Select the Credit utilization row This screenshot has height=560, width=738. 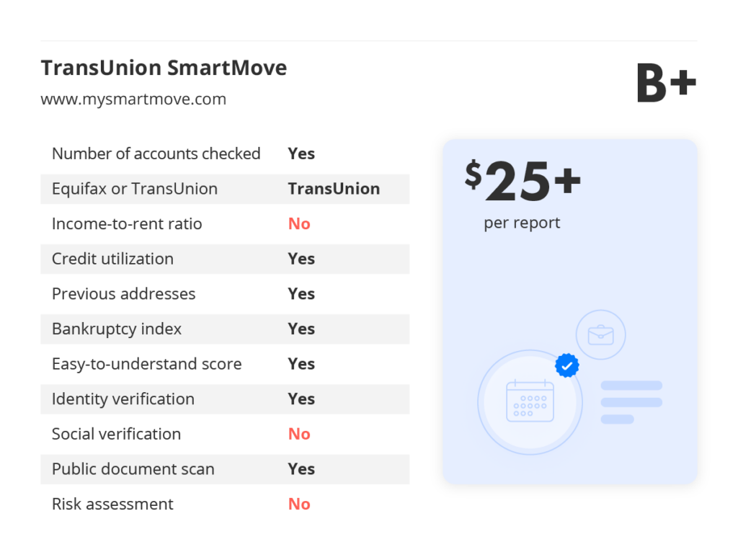pyautogui.click(x=225, y=259)
